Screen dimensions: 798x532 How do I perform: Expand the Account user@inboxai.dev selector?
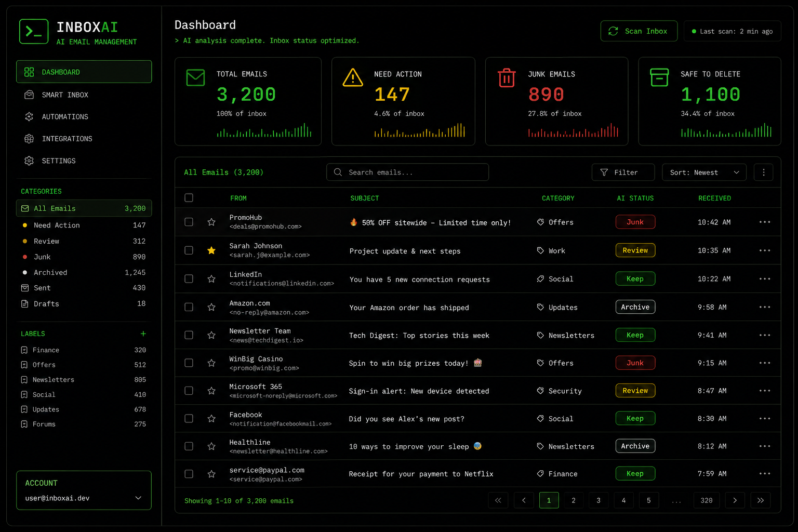84,498
